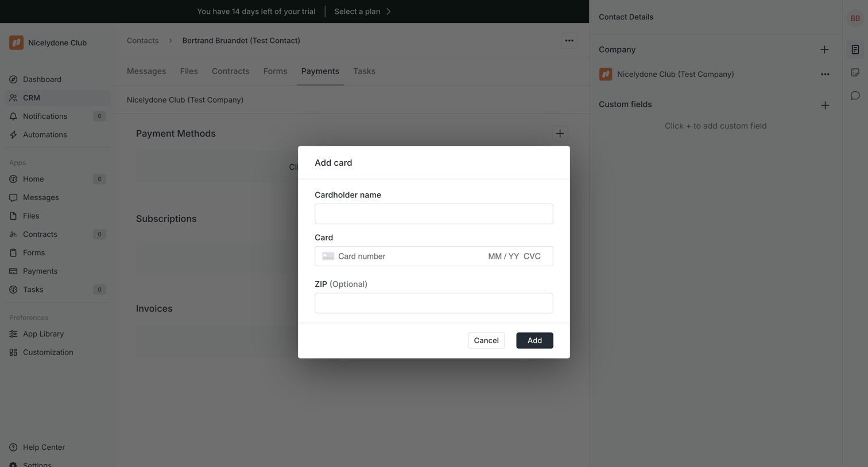Open contact options three-dot menu
The height and width of the screenshot is (467, 868).
(569, 41)
